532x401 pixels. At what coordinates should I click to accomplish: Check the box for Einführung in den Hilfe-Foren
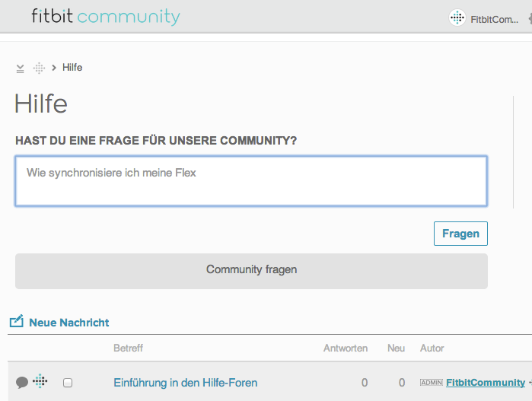68,383
